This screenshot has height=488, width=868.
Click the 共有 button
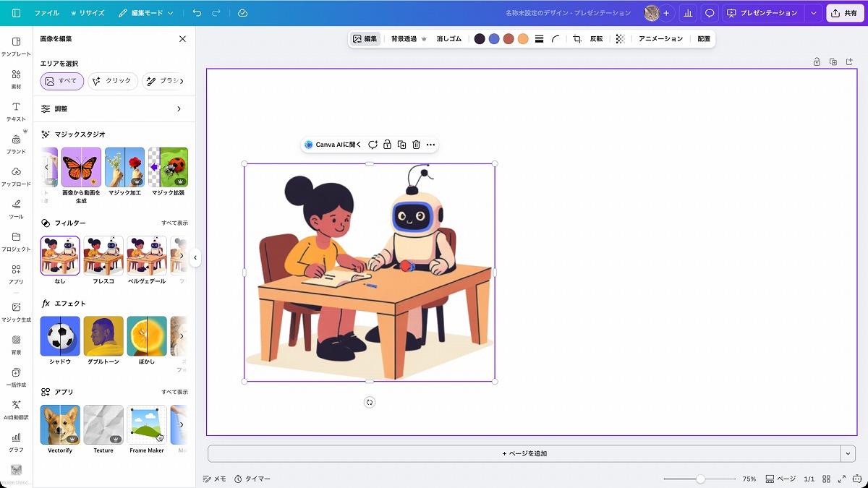[845, 13]
